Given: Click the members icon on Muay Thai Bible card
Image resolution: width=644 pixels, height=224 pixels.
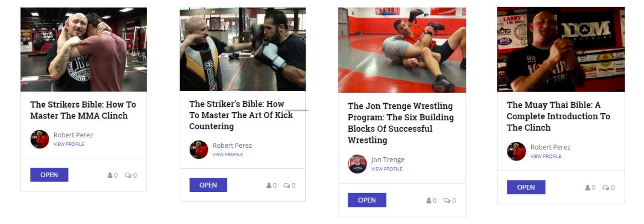Looking at the screenshot, I should coord(588,188).
